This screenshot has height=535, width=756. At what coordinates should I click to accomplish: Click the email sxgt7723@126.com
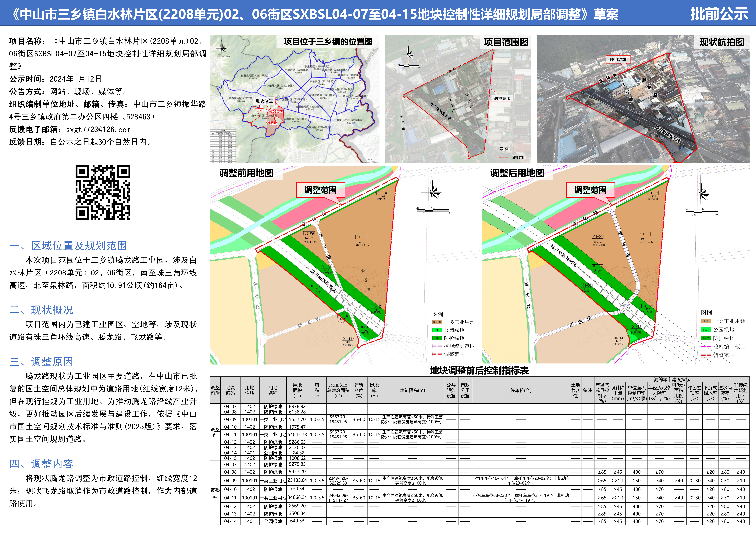point(98,130)
